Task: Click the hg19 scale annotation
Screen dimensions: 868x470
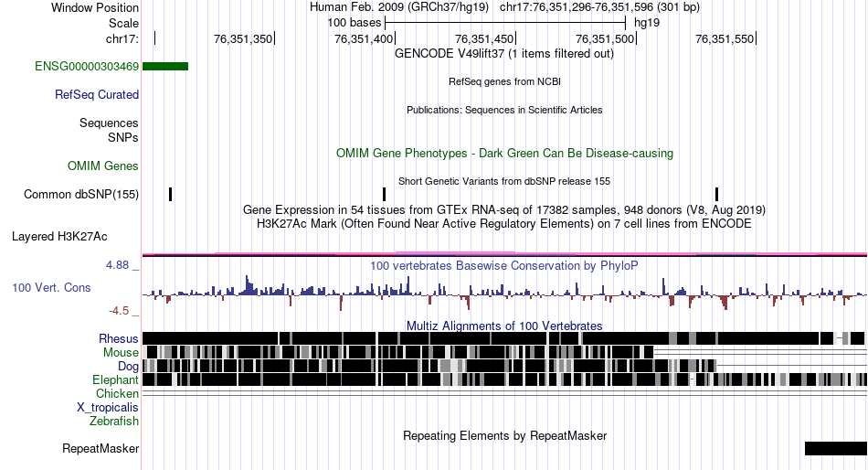Action: pyautogui.click(x=647, y=23)
